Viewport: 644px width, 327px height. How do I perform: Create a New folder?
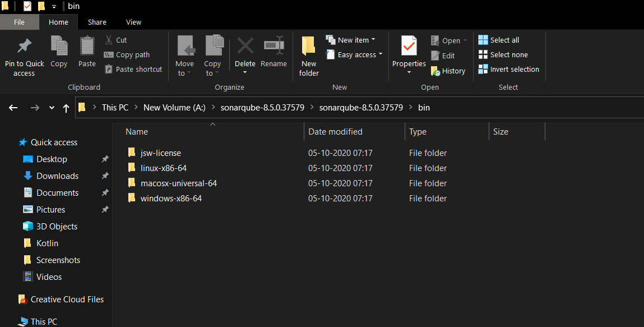[x=309, y=56]
